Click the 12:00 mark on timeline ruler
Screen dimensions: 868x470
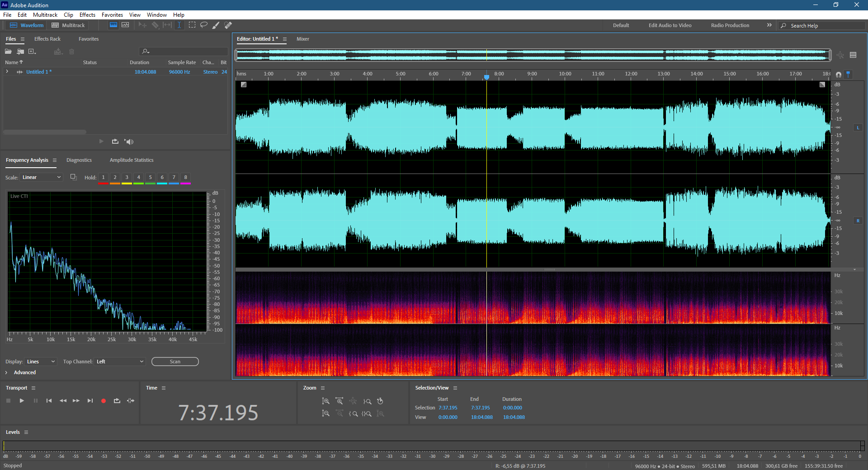pos(631,74)
